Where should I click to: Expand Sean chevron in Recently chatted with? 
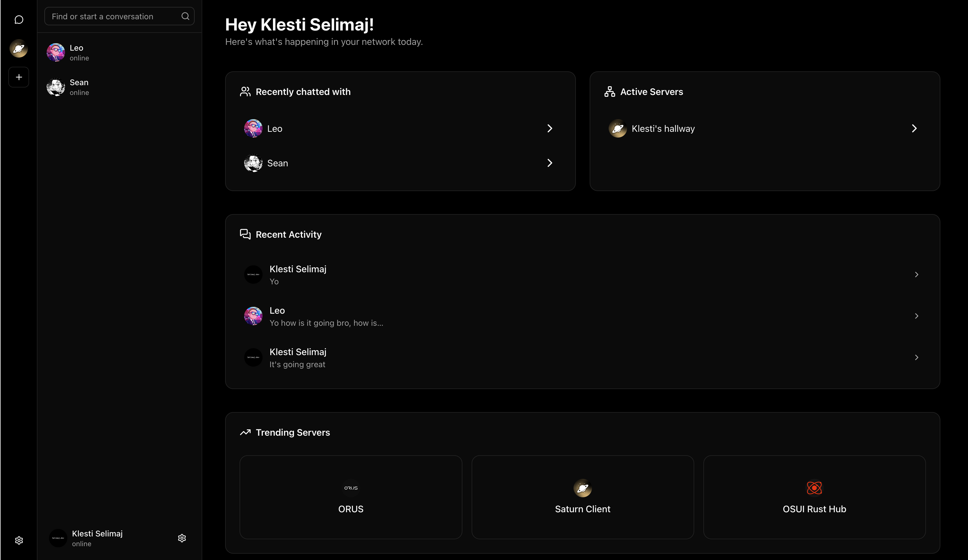(550, 163)
